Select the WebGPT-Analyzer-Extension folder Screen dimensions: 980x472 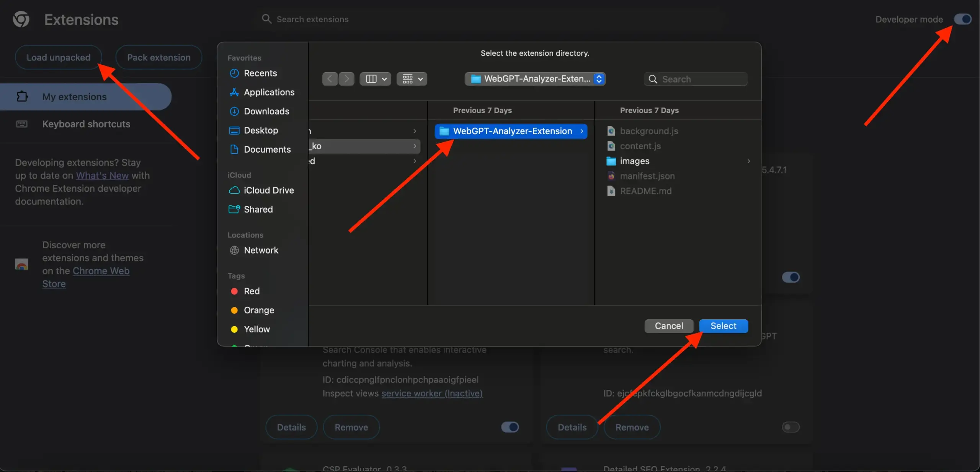511,131
